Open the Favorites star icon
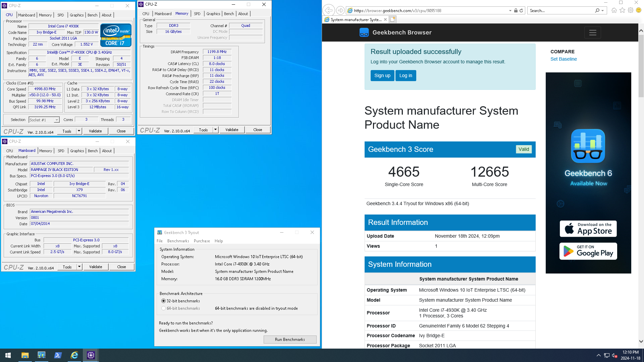This screenshot has width=644, height=362. pos(622,10)
